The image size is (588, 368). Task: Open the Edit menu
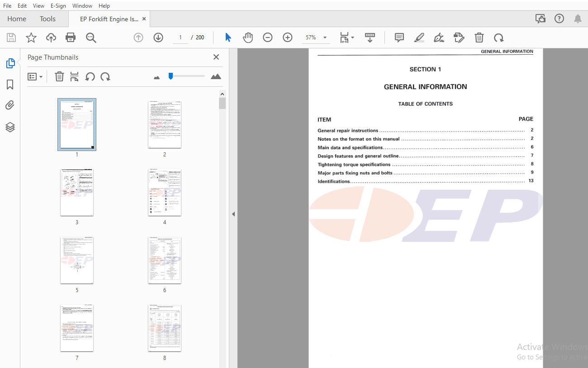tap(22, 6)
